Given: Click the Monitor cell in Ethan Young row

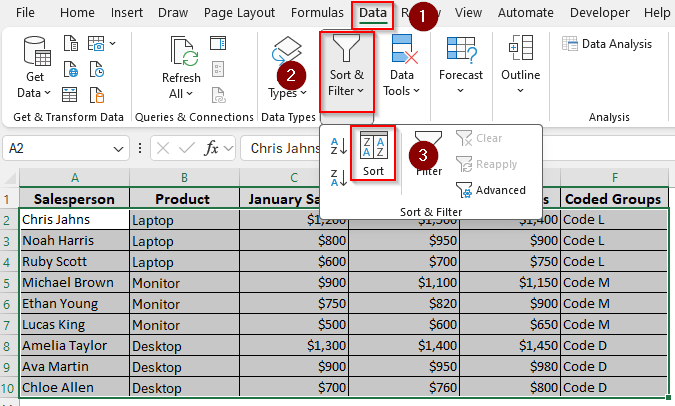Looking at the screenshot, I should tap(184, 304).
